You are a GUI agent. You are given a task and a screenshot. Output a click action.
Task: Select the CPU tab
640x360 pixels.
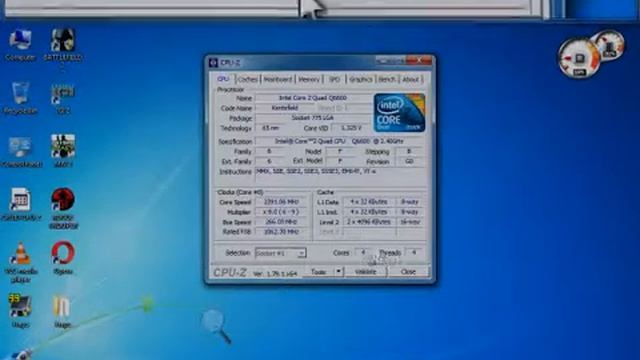(x=223, y=78)
